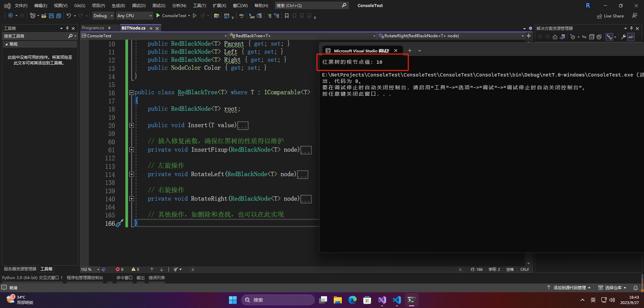Switch views icon in Solution Explorer
The width and height of the screenshot is (644, 308).
pos(562,37)
